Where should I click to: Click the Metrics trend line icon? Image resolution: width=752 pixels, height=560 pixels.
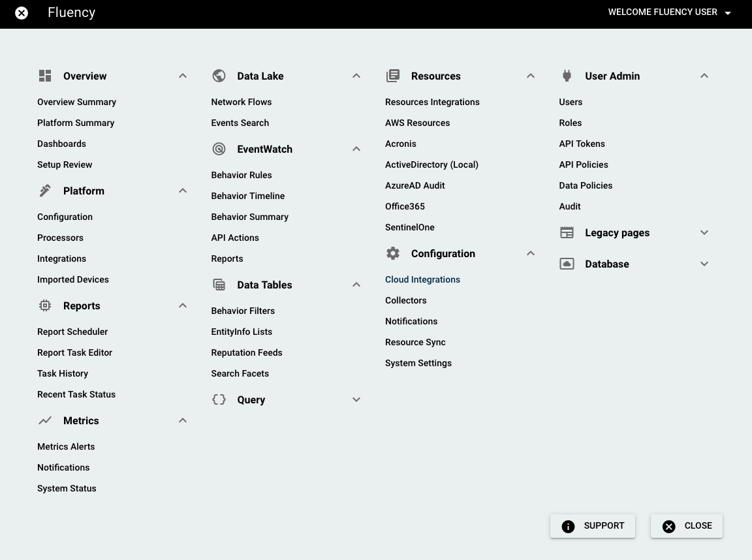[x=45, y=420]
